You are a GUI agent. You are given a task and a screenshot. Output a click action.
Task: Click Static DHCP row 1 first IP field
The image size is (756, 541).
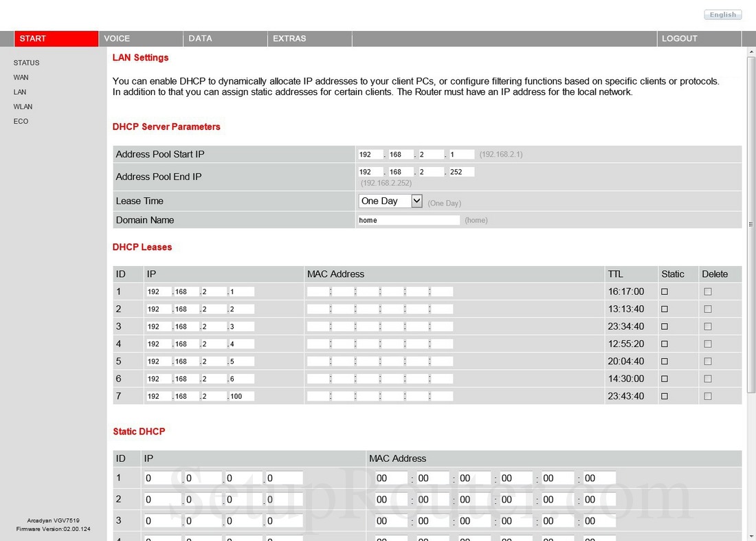(x=163, y=478)
